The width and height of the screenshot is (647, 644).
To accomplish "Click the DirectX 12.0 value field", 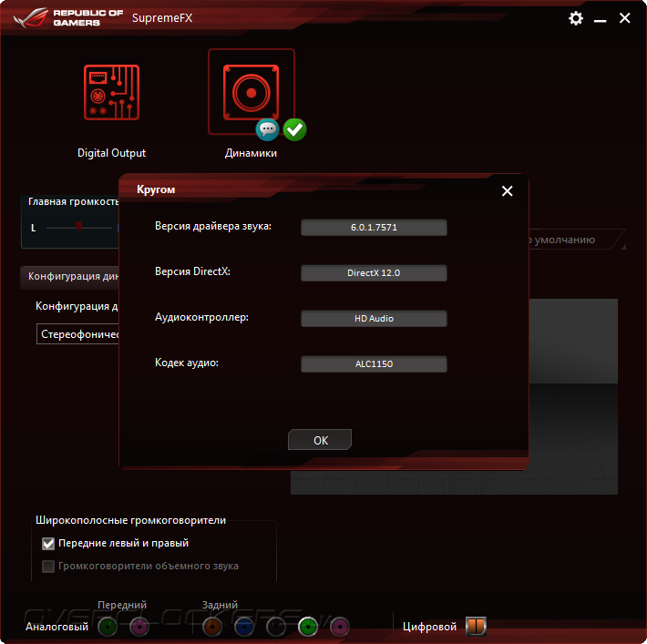I will (374, 272).
